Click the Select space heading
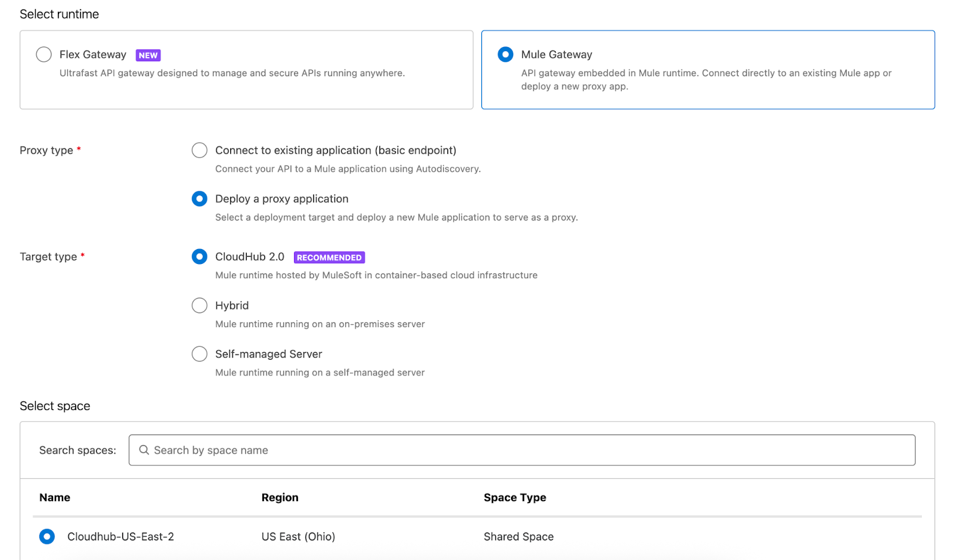Screen dimensions: 954x560 (55, 406)
